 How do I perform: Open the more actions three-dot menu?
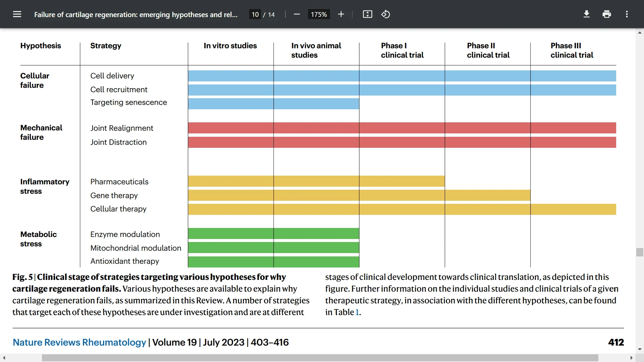click(x=627, y=14)
